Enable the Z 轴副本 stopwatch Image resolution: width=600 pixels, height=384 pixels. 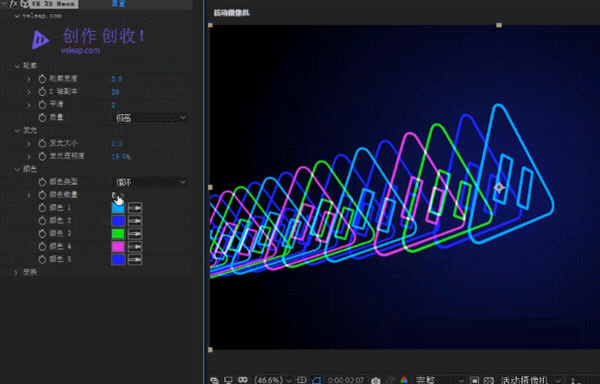click(42, 92)
